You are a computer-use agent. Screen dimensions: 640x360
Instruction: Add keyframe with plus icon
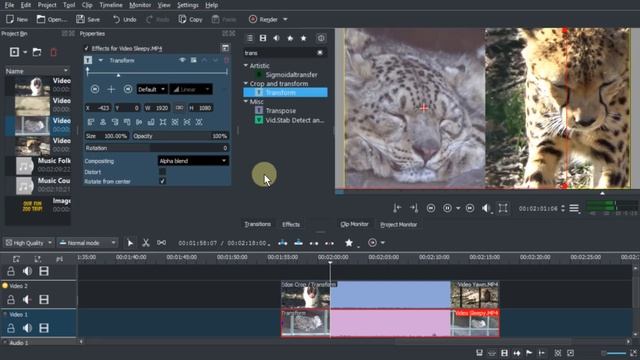pyautogui.click(x=111, y=89)
